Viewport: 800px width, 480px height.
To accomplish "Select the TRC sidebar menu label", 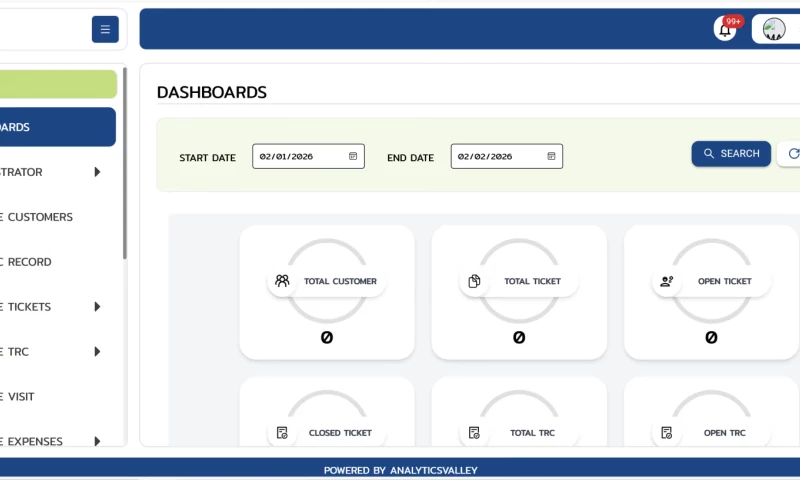I will coord(15,351).
